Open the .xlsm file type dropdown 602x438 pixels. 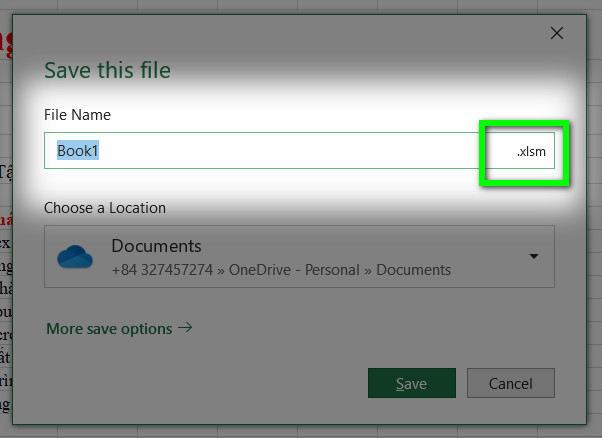pyautogui.click(x=531, y=152)
